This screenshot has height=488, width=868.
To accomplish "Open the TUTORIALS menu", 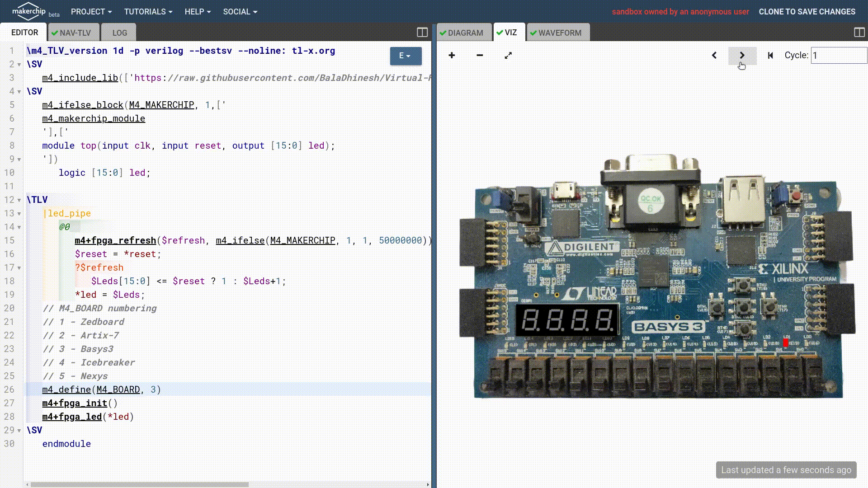I will pos(148,12).
